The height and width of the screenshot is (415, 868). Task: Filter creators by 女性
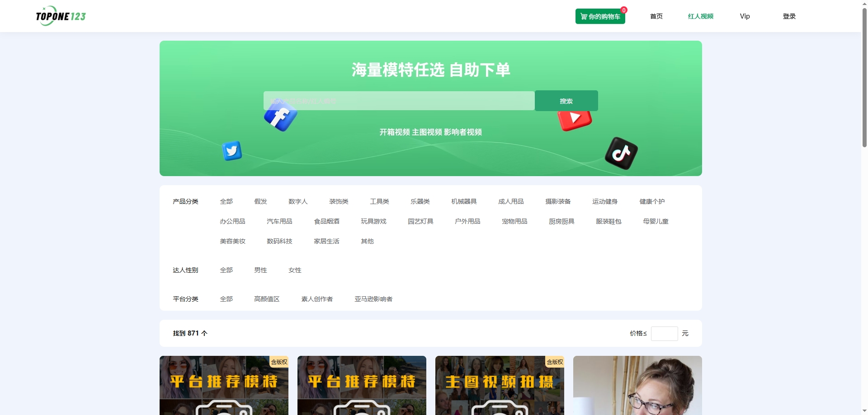tap(295, 270)
